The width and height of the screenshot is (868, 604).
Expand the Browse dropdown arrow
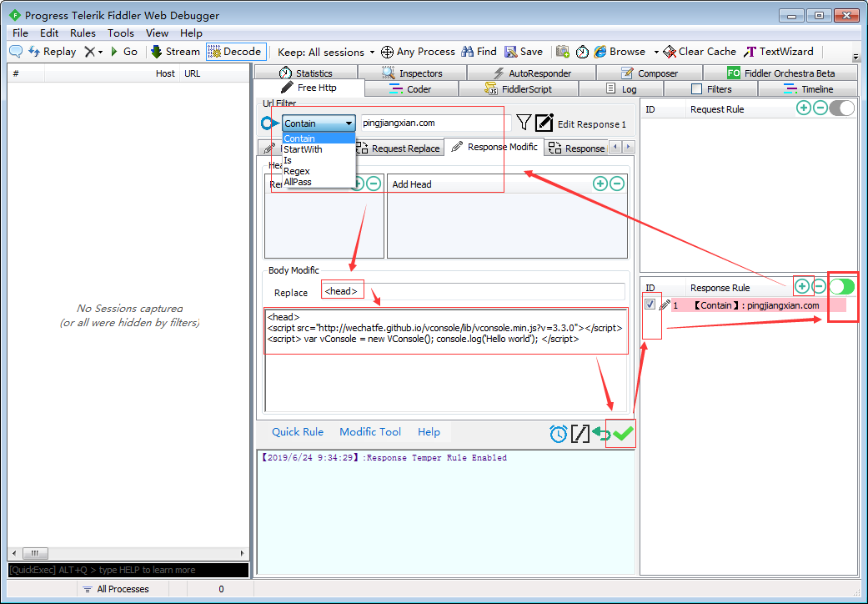coord(656,52)
